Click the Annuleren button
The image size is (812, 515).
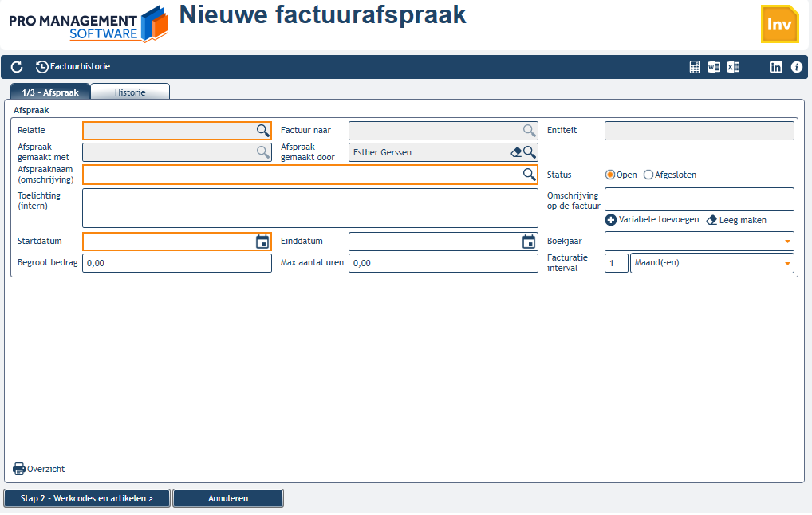click(228, 498)
